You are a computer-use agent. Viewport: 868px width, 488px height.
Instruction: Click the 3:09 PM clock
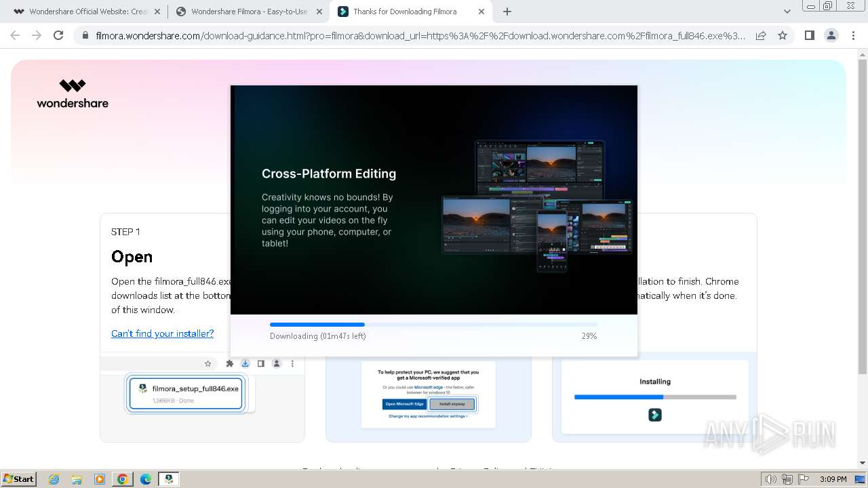click(x=833, y=479)
